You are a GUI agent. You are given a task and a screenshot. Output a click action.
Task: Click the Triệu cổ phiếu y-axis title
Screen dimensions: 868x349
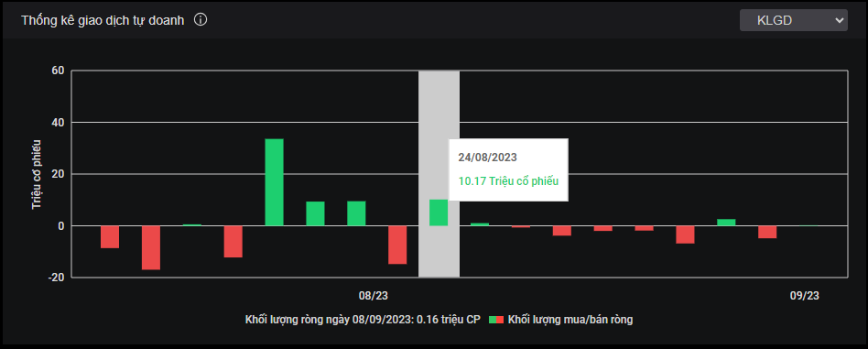tap(38, 174)
